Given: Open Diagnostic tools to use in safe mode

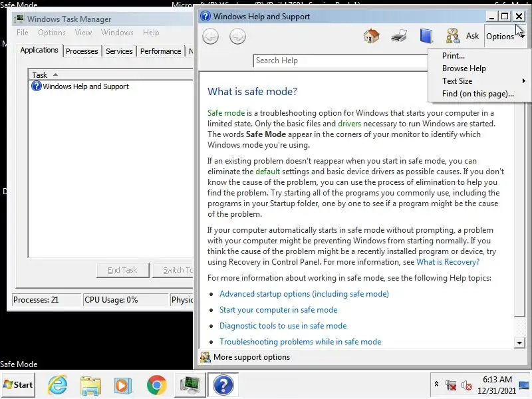Looking at the screenshot, I should [283, 326].
